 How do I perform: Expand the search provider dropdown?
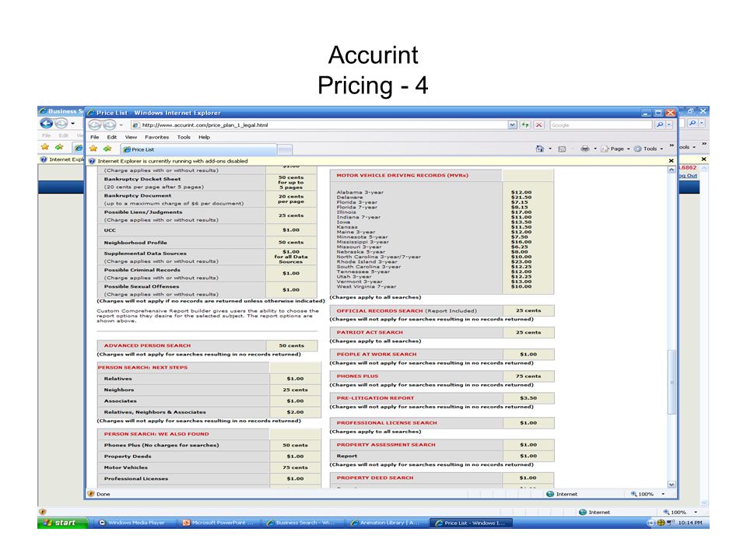[669, 124]
